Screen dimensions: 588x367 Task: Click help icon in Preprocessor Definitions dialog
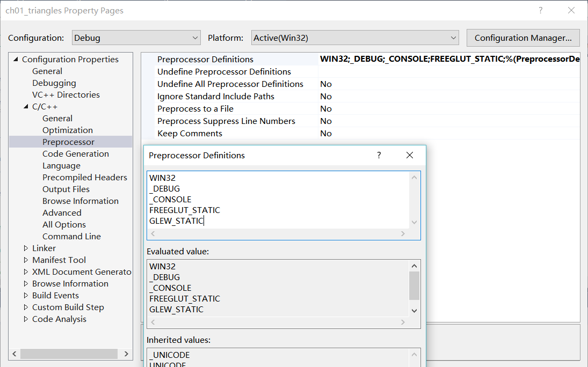(379, 155)
